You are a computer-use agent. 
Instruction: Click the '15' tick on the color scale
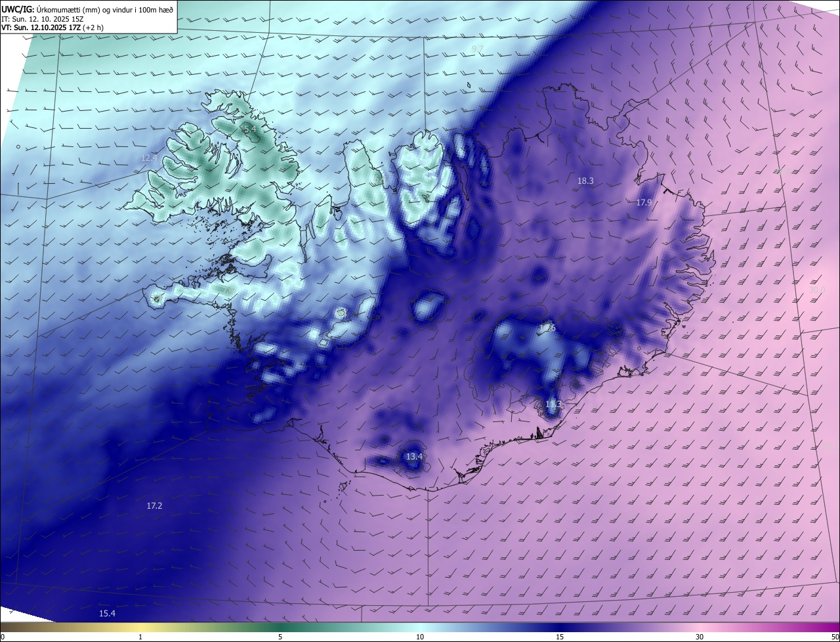[x=560, y=637]
